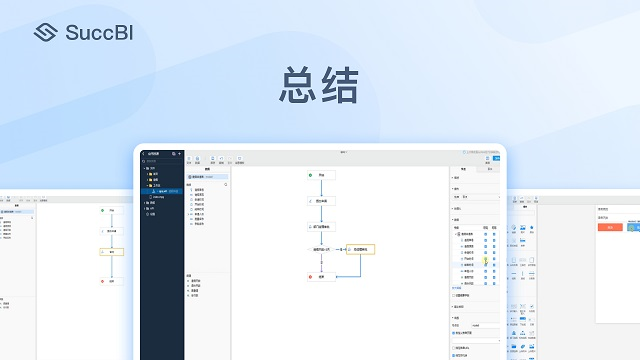
Task: Click the search field in the dark sidebar
Action: 162,161
